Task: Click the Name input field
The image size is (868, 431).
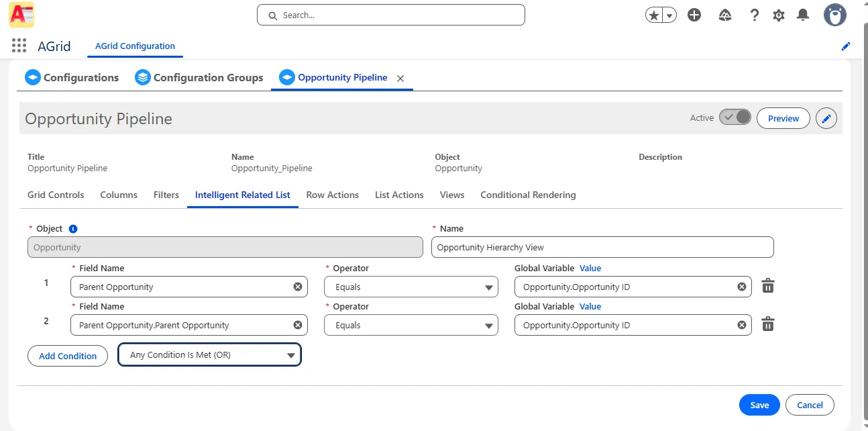Action: point(602,247)
